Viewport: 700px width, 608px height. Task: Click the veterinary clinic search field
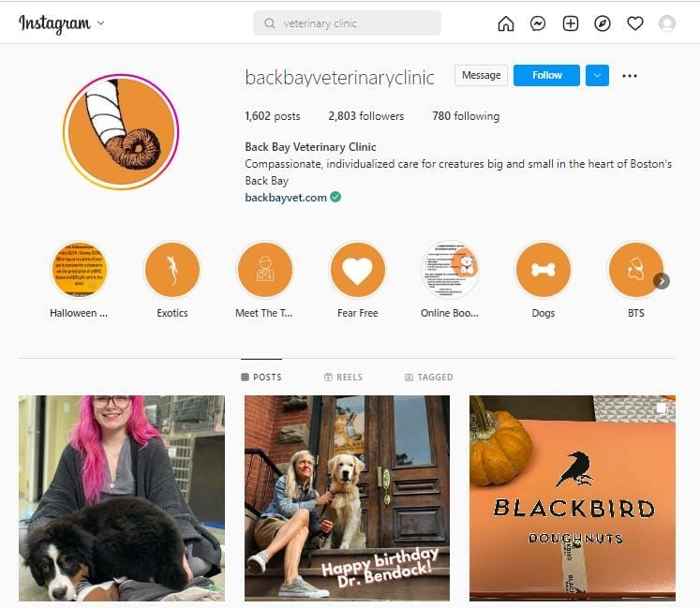(348, 23)
